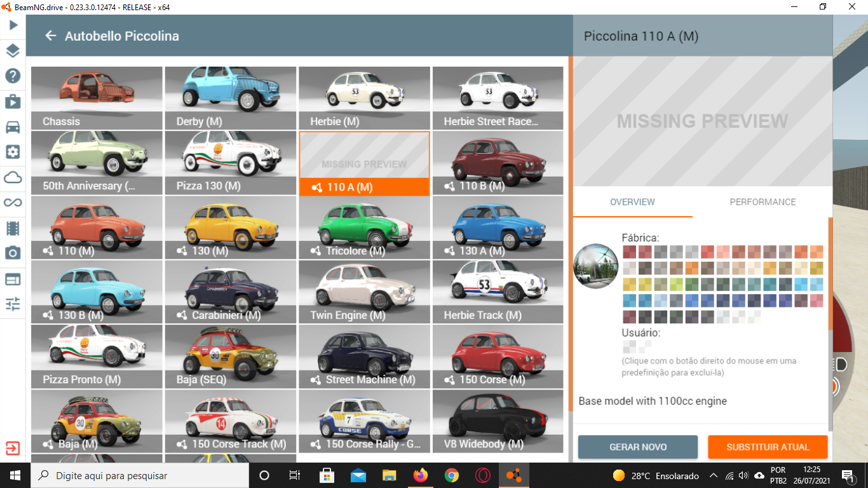
Task: Open the weather widget showing 28°C Ensolarado
Action: click(655, 475)
